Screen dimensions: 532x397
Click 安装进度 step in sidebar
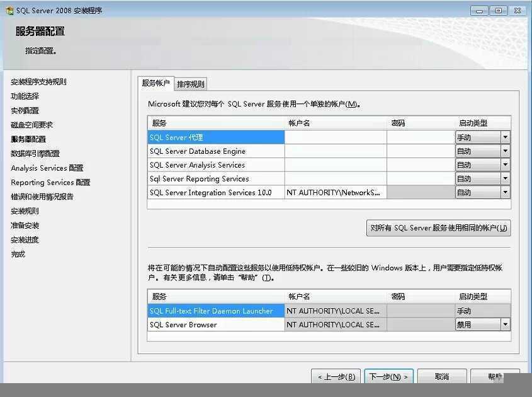pyautogui.click(x=25, y=239)
